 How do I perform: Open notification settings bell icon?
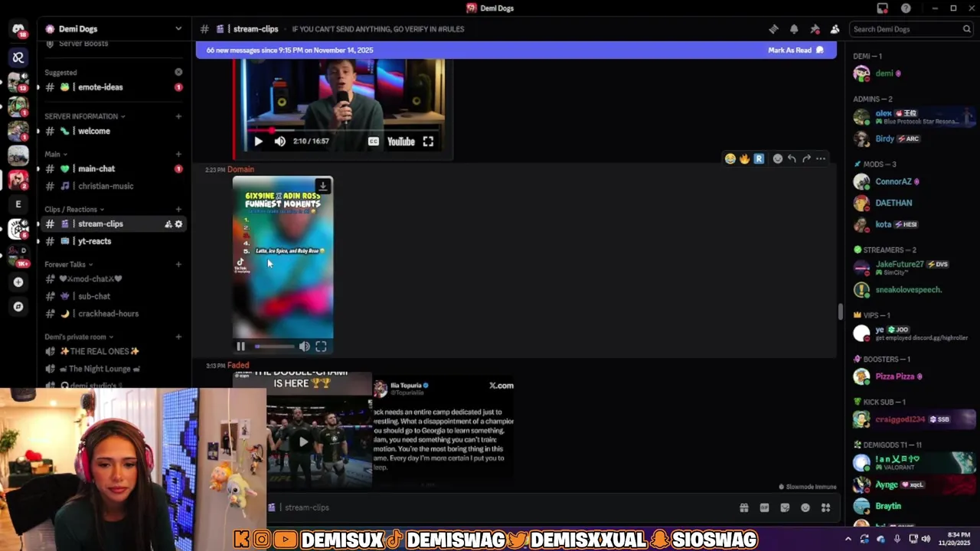point(794,29)
